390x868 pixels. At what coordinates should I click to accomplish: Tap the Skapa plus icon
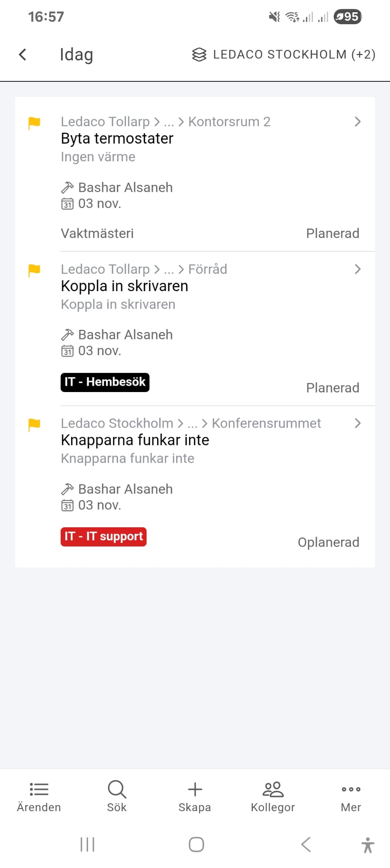pyautogui.click(x=195, y=790)
